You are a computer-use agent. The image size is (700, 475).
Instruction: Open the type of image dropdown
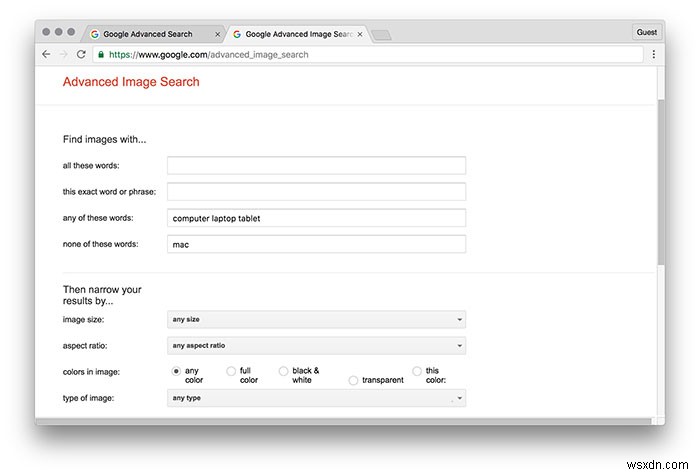tap(316, 398)
